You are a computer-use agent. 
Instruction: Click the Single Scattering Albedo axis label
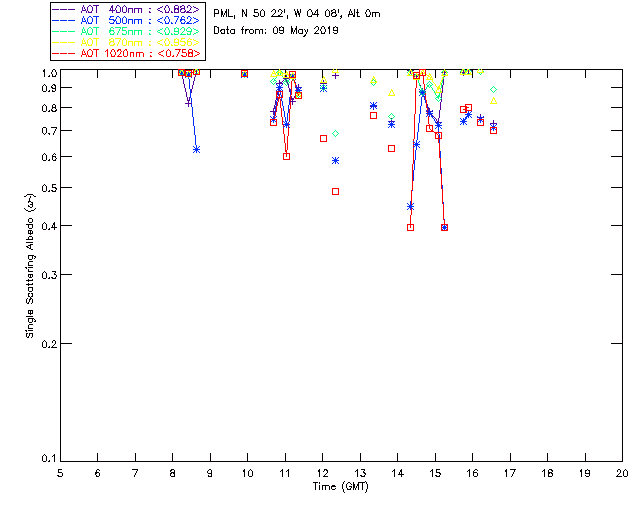(32, 265)
